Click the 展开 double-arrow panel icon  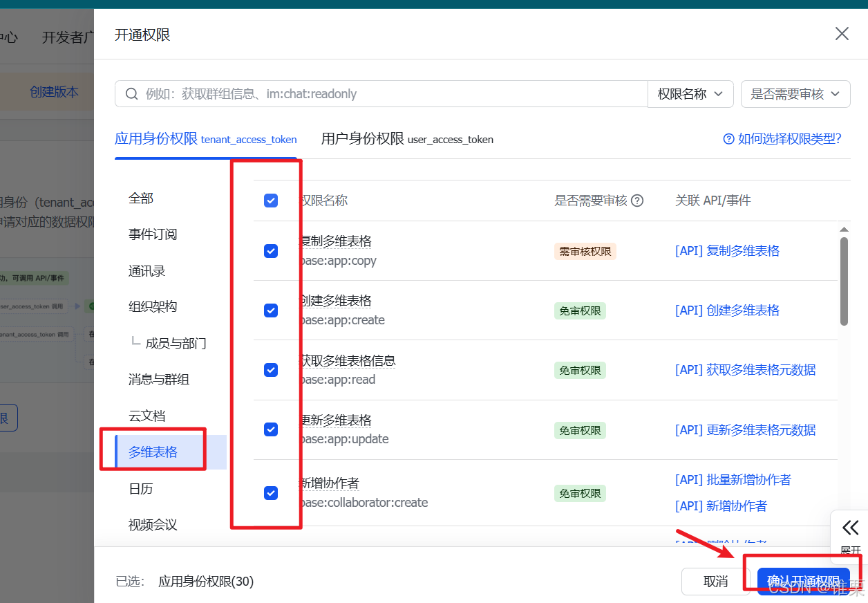(x=851, y=528)
